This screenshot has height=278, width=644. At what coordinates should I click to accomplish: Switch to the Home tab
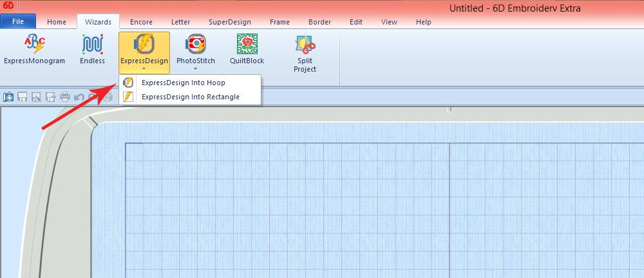click(57, 22)
